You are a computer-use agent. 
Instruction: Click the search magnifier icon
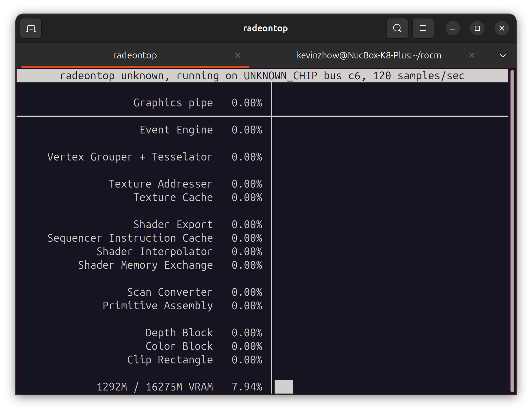(x=397, y=28)
